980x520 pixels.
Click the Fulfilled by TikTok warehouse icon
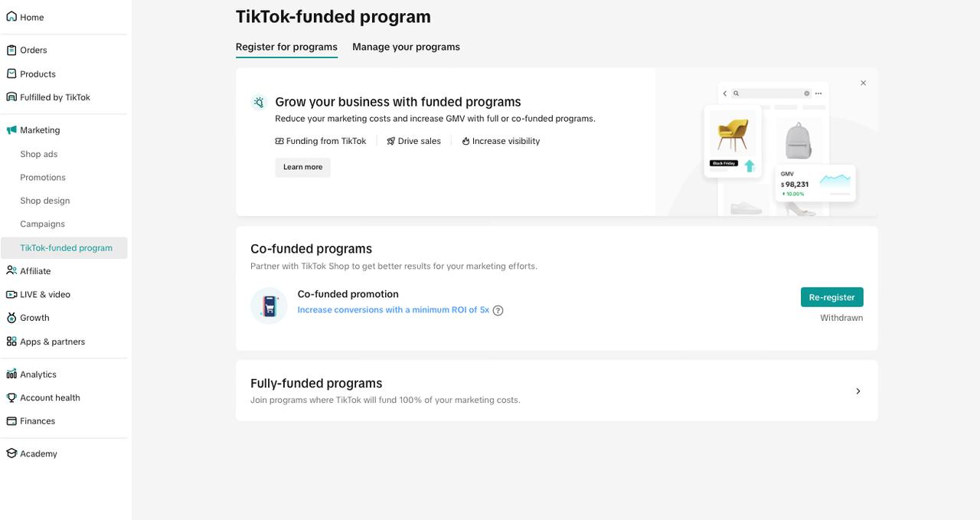click(11, 97)
